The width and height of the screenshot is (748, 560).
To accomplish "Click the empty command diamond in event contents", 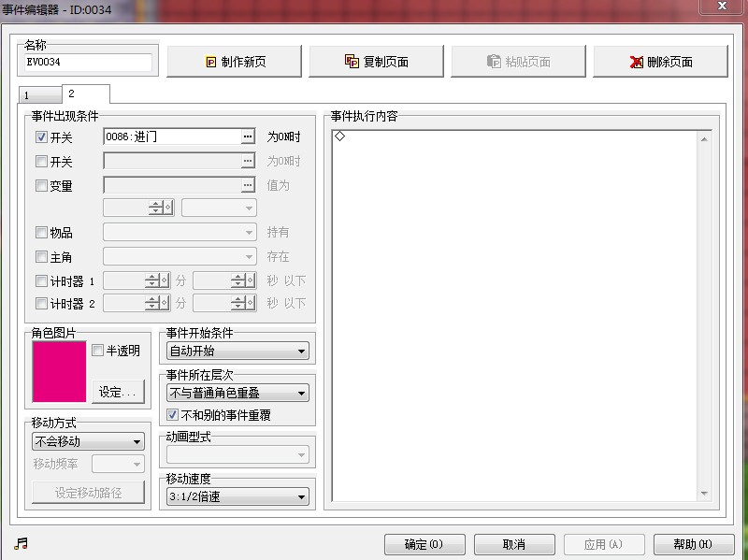I will 339,136.
